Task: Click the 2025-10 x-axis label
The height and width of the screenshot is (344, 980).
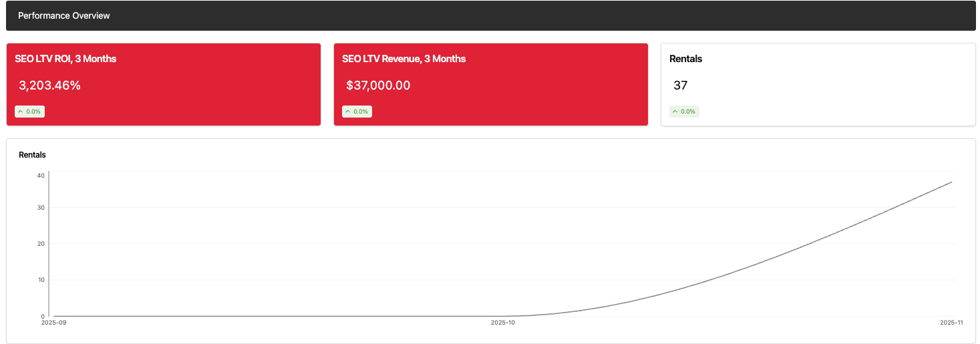Action: 502,323
